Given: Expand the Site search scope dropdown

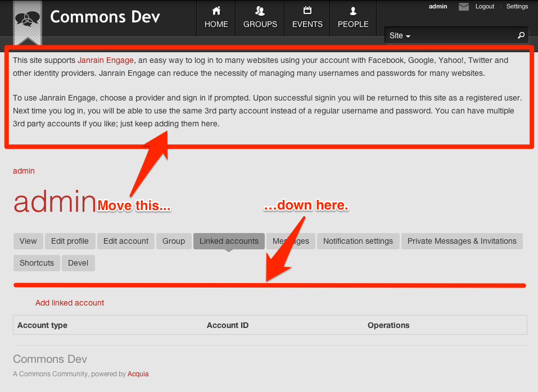Looking at the screenshot, I should (400, 35).
